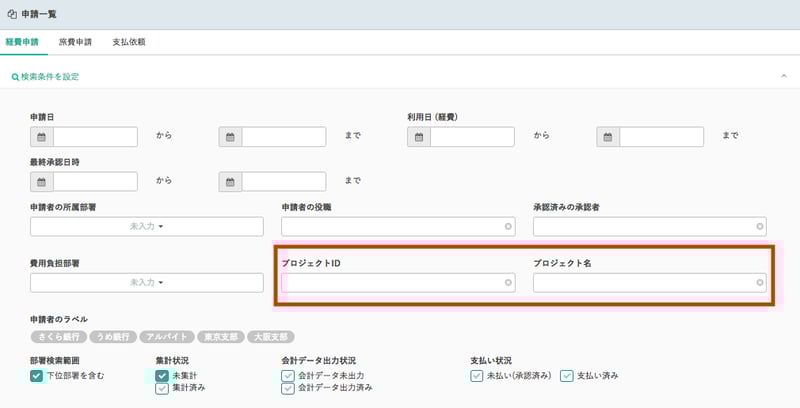Click the 支払い状況 heading text
Viewport: 800px width, 408px height.
(x=491, y=361)
